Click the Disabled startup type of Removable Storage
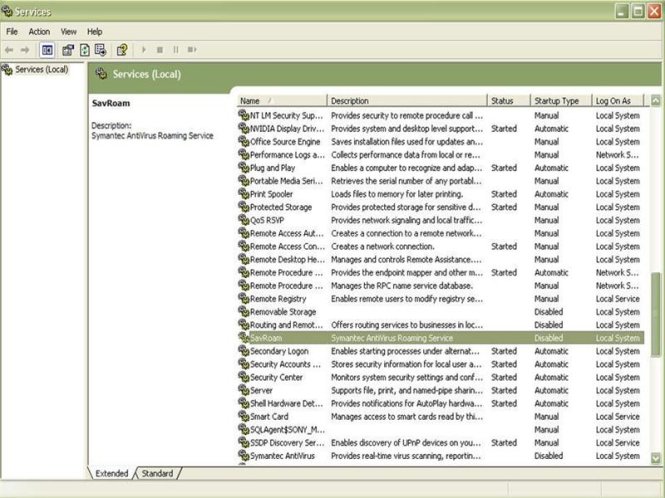 [x=548, y=312]
